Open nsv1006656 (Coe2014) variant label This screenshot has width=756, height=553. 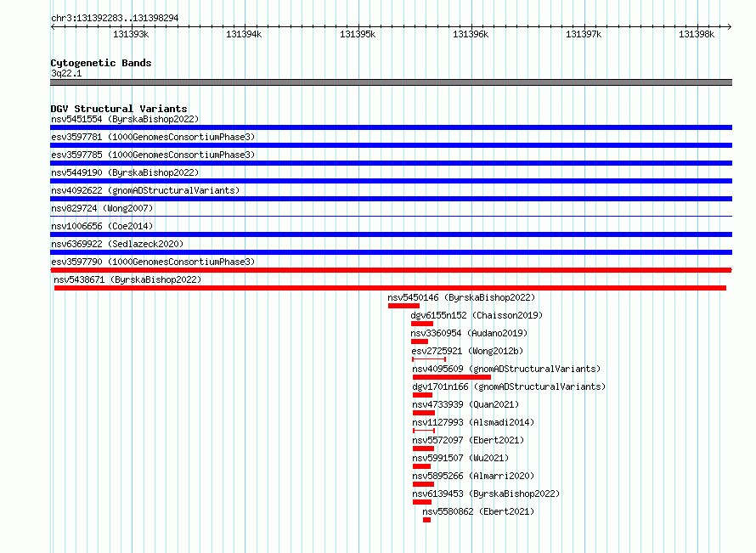102,226
